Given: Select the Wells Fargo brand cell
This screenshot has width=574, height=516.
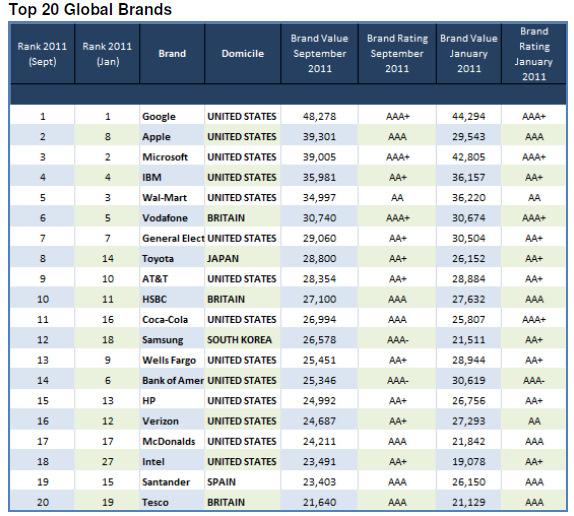Looking at the screenshot, I should 172,360.
